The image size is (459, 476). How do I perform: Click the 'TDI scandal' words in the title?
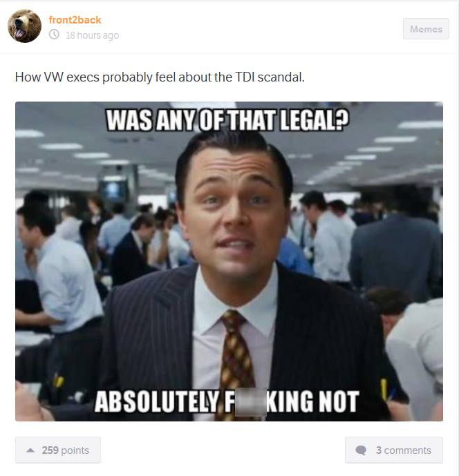coord(270,77)
